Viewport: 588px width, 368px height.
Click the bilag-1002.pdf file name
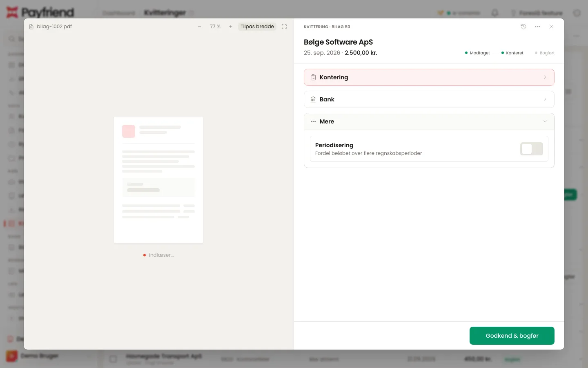tap(54, 27)
